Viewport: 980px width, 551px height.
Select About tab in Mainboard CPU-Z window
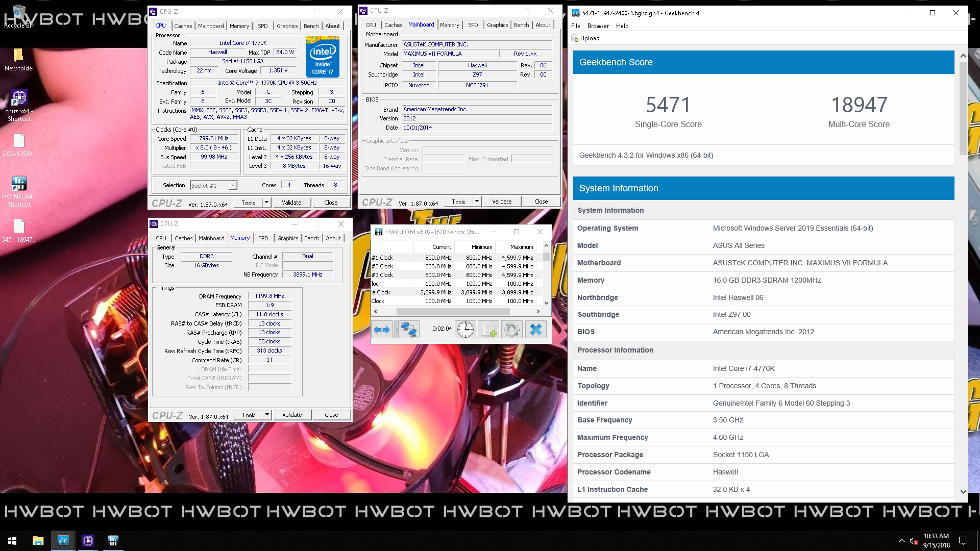pos(543,25)
